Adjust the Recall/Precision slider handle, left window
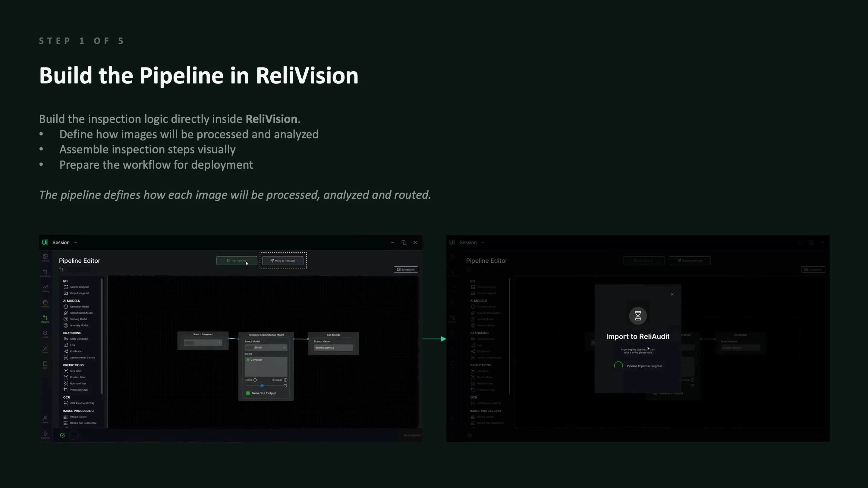This screenshot has width=868, height=488. (x=262, y=386)
